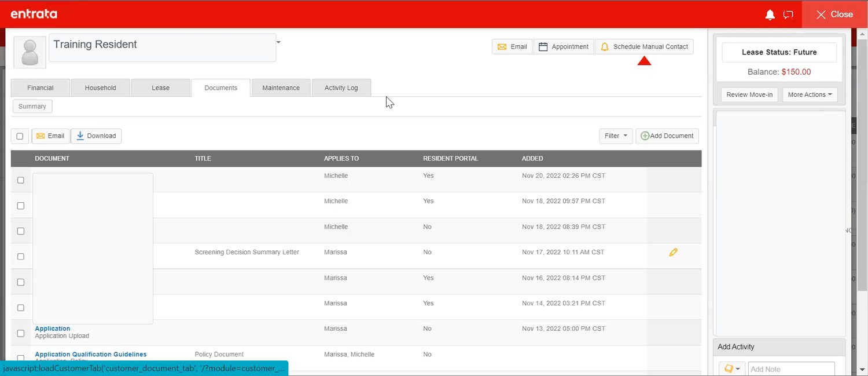The height and width of the screenshot is (376, 868).
Task: Close the resident profile panel
Action: tap(834, 14)
